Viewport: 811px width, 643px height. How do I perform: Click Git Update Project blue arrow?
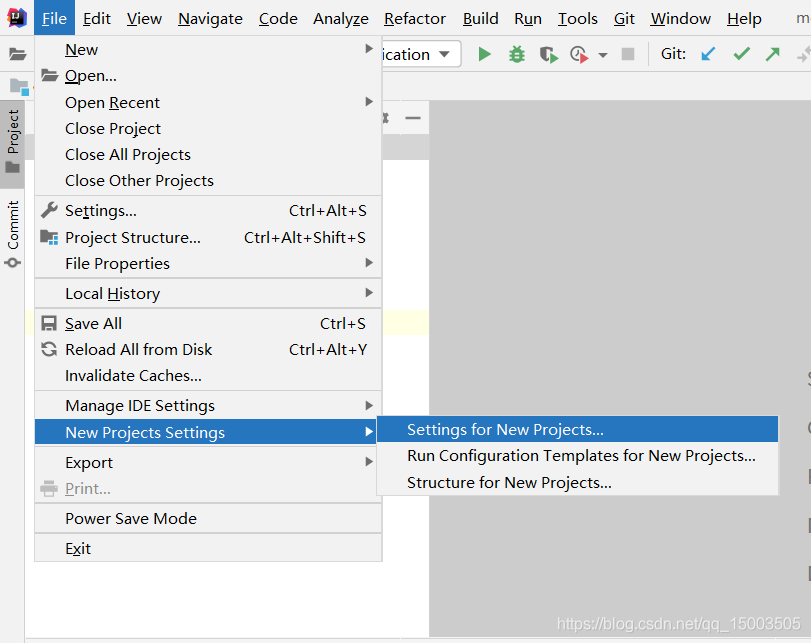(708, 54)
